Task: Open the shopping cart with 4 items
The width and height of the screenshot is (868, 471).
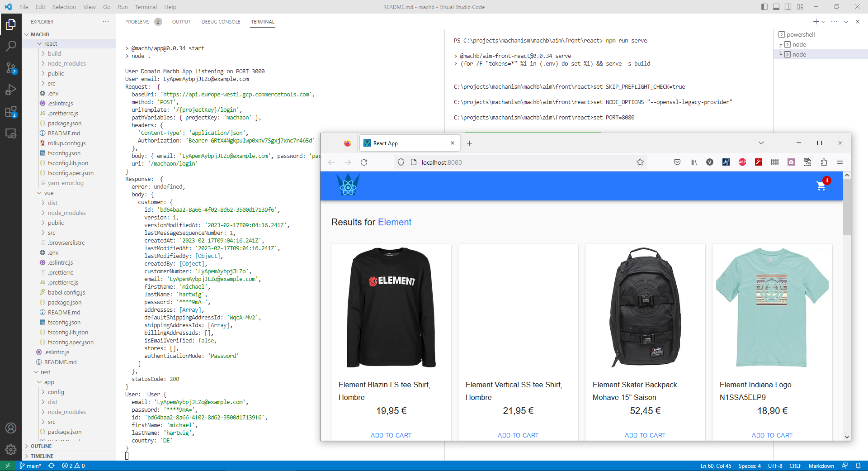Action: tap(822, 185)
